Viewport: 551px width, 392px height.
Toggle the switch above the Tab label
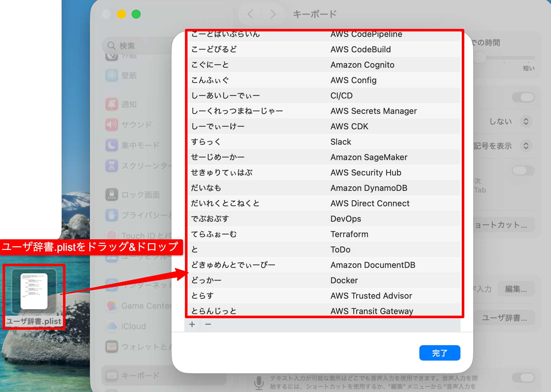pos(523,170)
